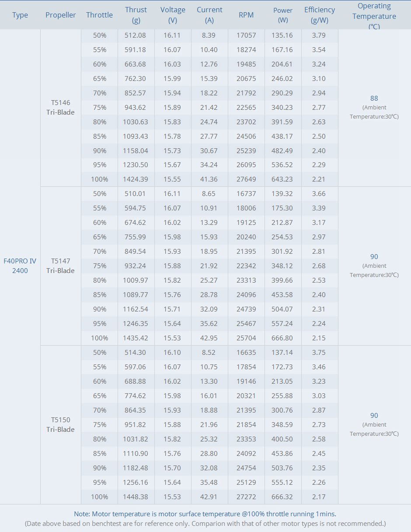Click the RPM value 27649
Screen dimensions: 411x532
[x=246, y=179]
